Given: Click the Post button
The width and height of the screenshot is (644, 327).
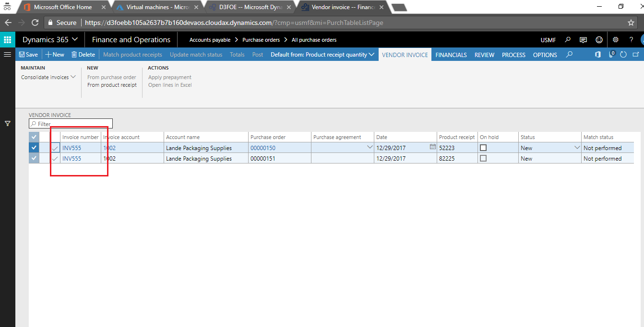Looking at the screenshot, I should point(258,55).
